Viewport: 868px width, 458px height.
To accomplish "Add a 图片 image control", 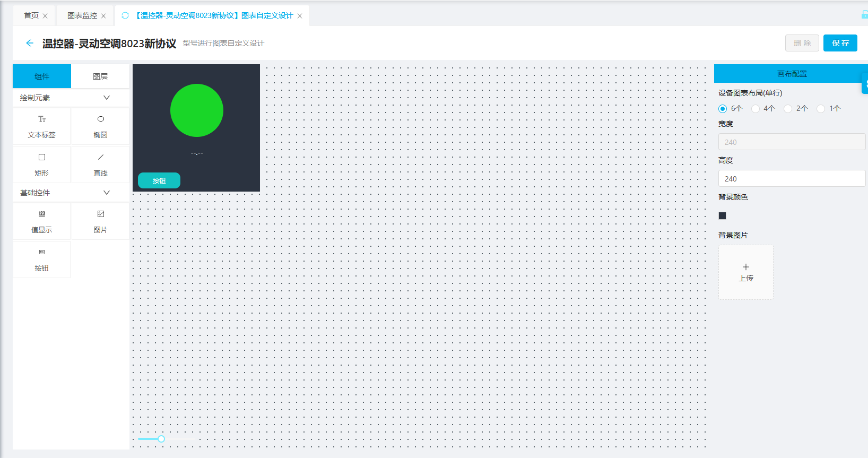I will coord(100,221).
